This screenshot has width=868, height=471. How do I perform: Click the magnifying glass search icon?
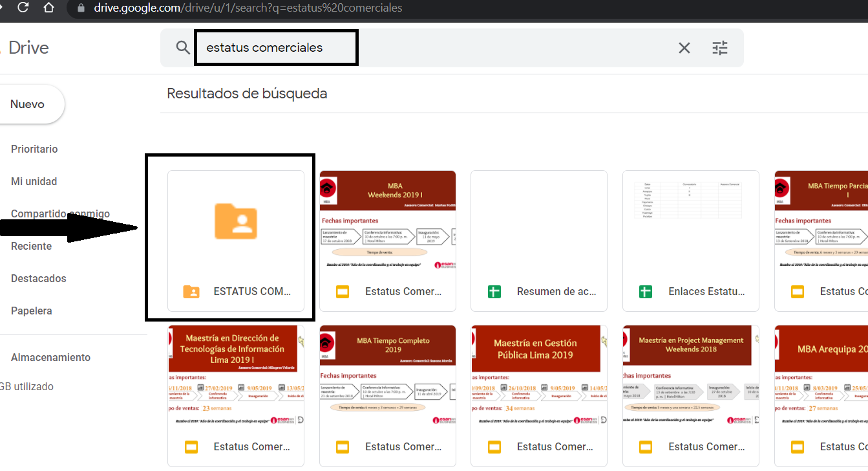click(x=183, y=47)
